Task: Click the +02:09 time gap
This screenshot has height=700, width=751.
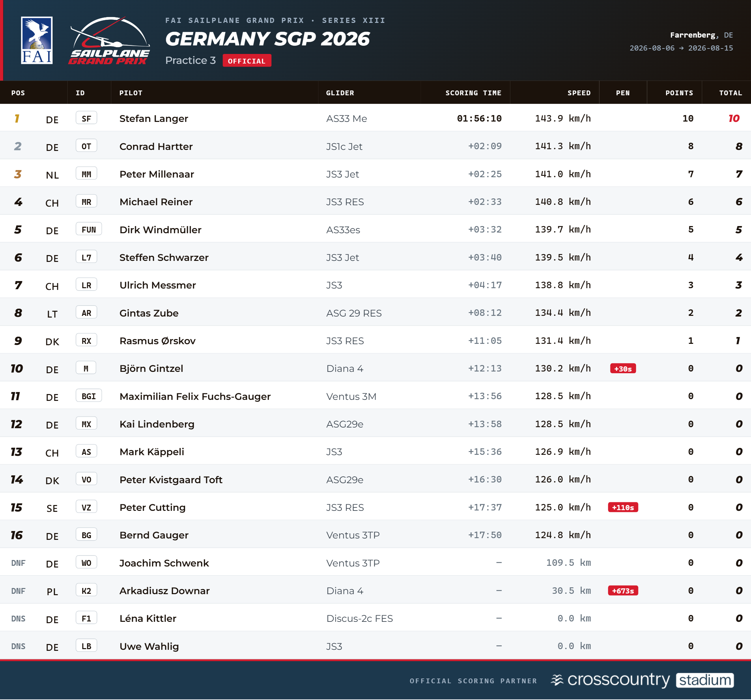Action: [485, 146]
